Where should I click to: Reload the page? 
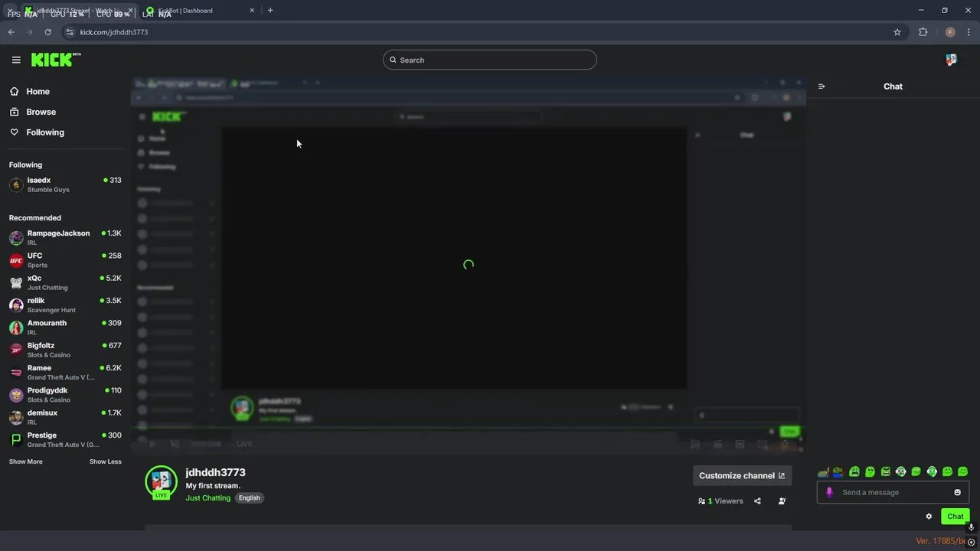[x=47, y=32]
